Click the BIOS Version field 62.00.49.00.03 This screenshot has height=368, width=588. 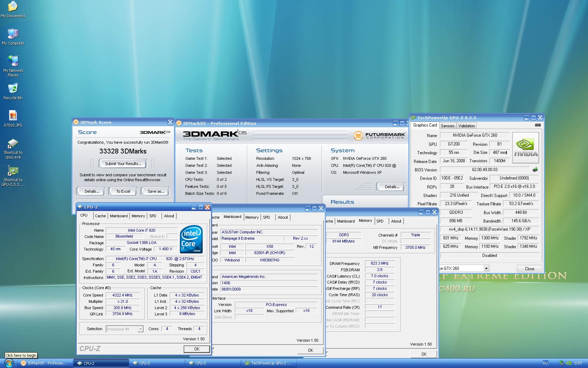[485, 170]
